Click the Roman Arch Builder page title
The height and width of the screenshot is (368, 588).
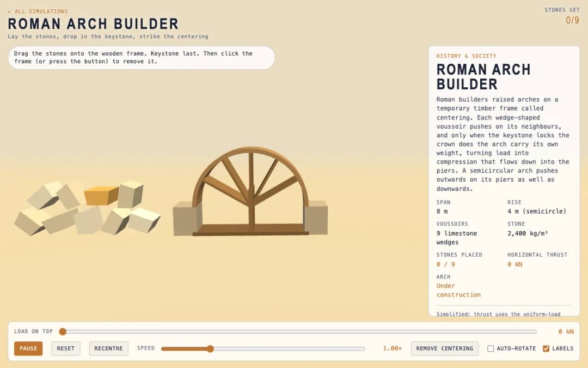(x=93, y=24)
